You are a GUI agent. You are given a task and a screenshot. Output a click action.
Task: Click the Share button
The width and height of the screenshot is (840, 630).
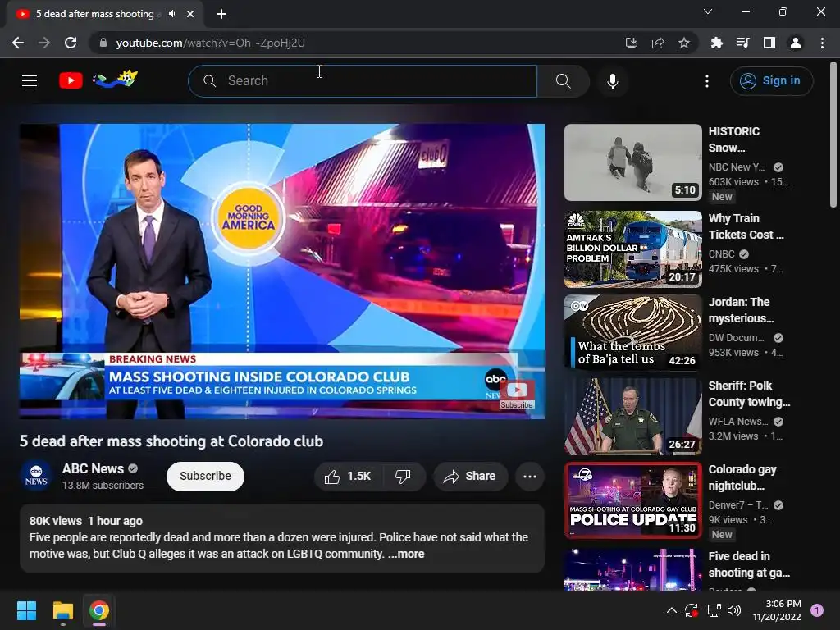470,477
